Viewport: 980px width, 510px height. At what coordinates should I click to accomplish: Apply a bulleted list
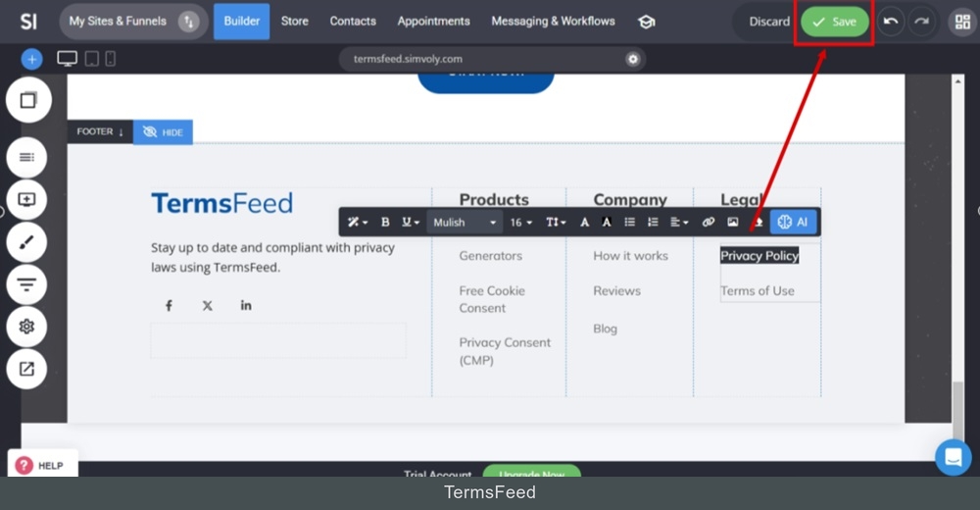629,223
